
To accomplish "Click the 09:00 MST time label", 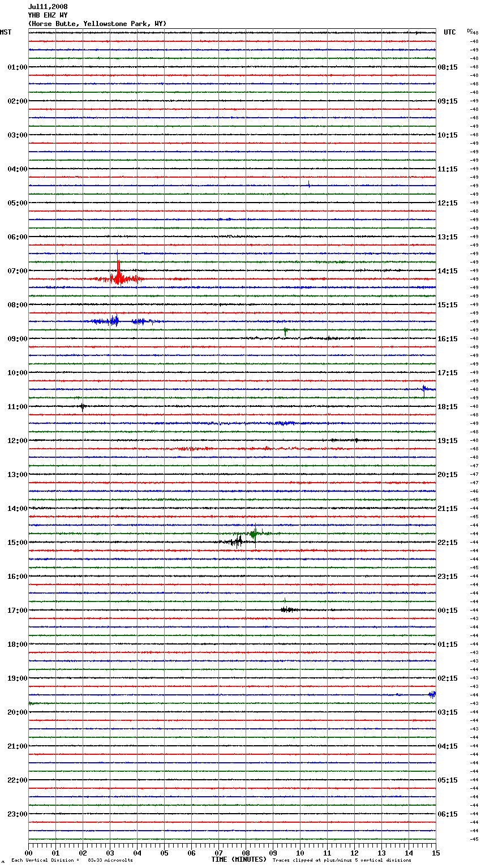I will tap(18, 339).
